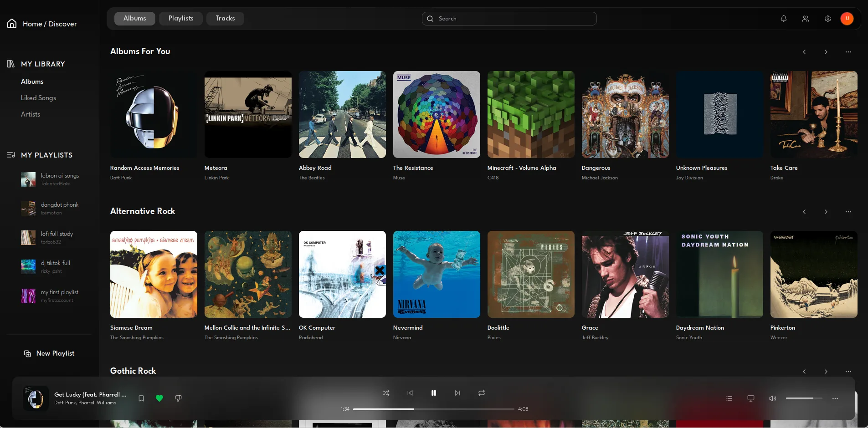
Task: Open the user profile avatar
Action: 847,19
